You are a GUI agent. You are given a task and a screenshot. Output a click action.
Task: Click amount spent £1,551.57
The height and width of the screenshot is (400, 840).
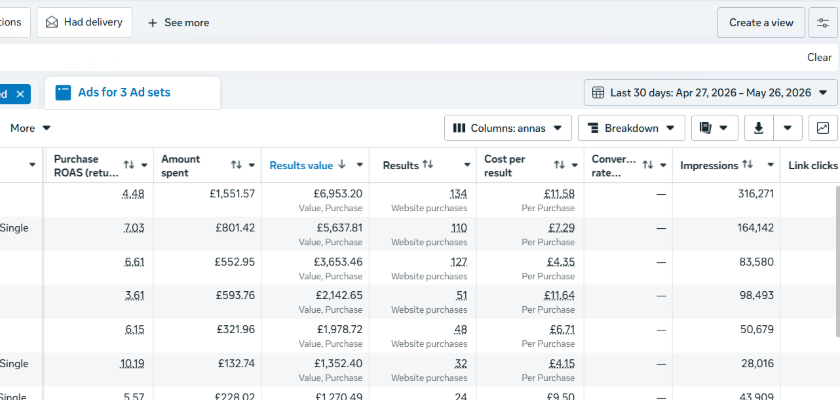(x=232, y=194)
